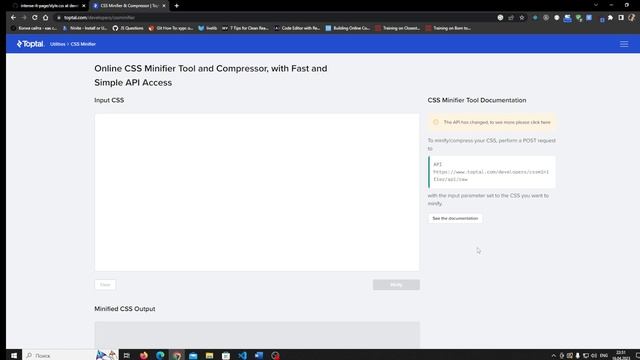The width and height of the screenshot is (640, 360).
Task: Click the Clear button below input
Action: 105,284
